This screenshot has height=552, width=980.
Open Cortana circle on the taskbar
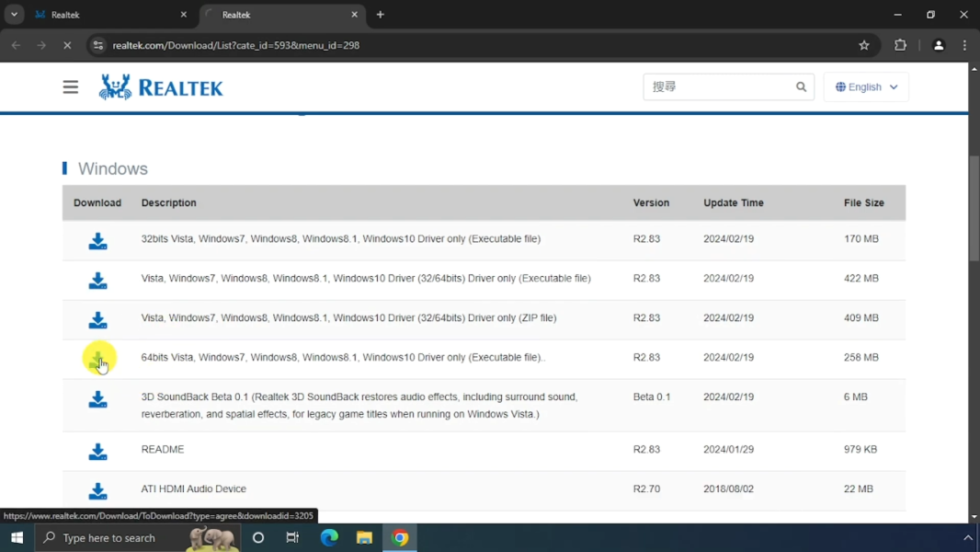click(258, 537)
